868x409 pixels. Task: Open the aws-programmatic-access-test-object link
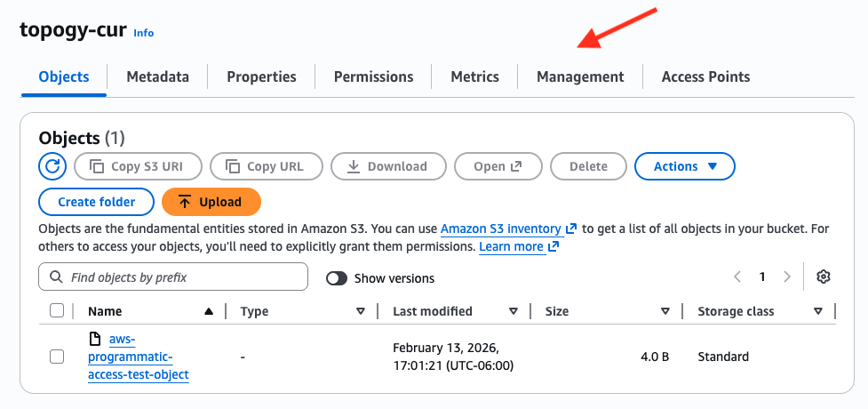(139, 357)
